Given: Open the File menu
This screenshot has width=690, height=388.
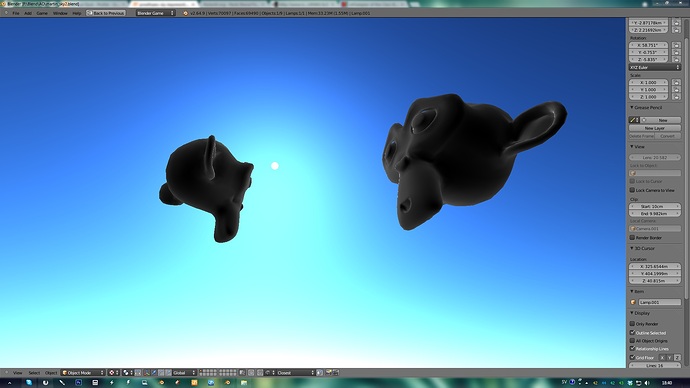Looking at the screenshot, I should pos(16,13).
